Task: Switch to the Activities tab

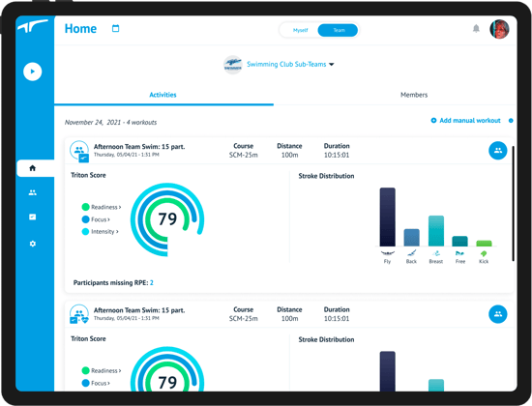Action: (x=163, y=95)
